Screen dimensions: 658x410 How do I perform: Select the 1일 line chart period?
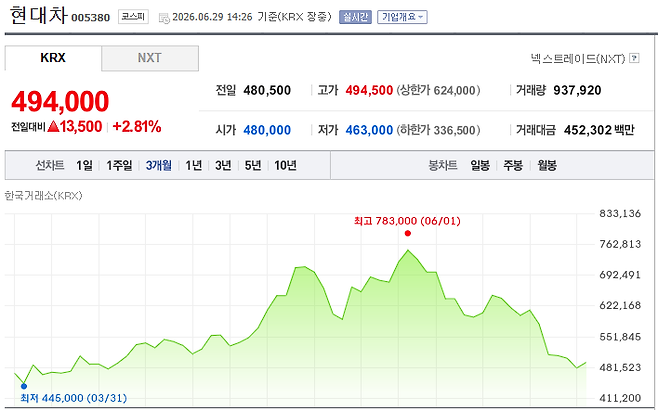pos(84,165)
